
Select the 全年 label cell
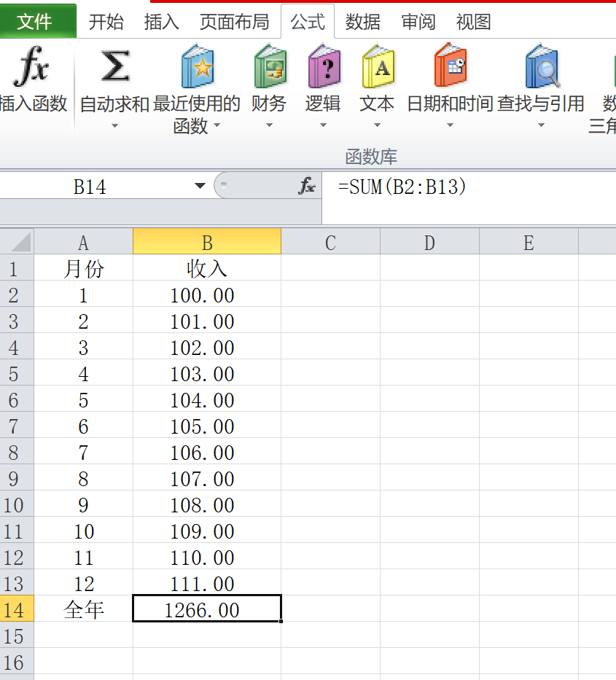coord(83,609)
